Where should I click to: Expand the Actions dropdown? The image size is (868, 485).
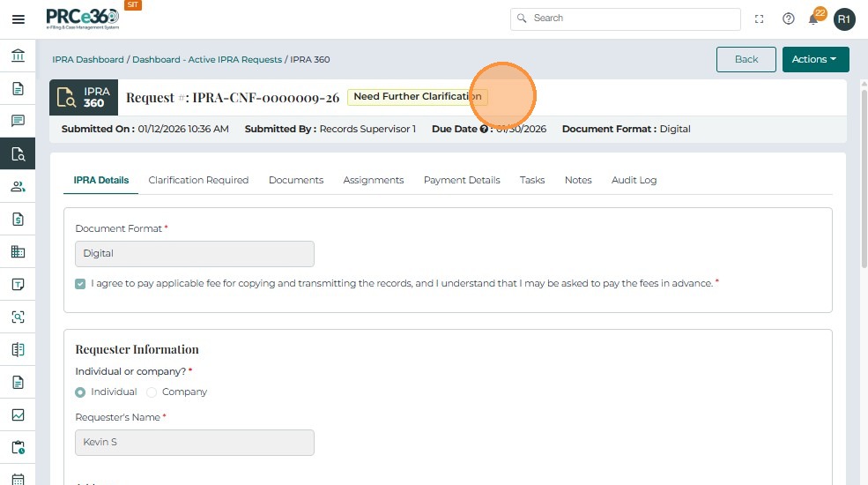(815, 59)
